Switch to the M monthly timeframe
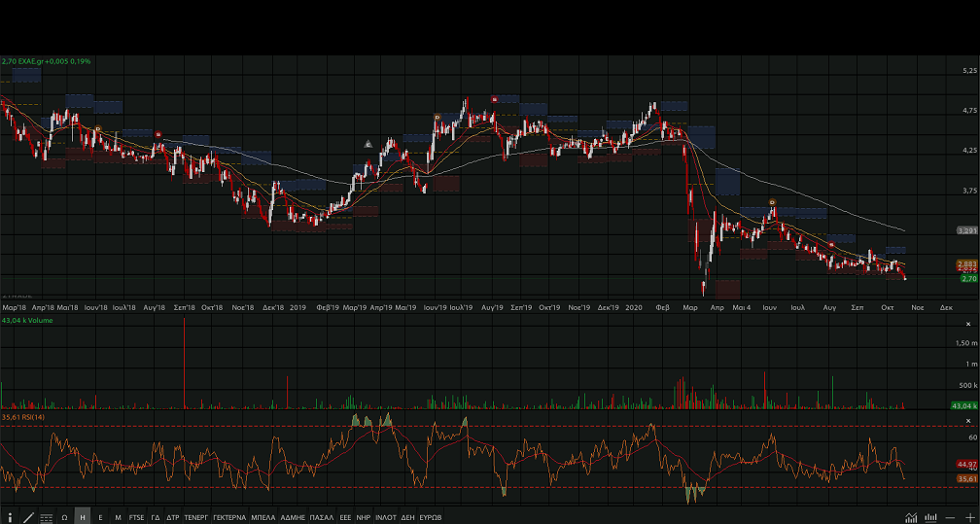The width and height of the screenshot is (980, 524). coord(118,517)
